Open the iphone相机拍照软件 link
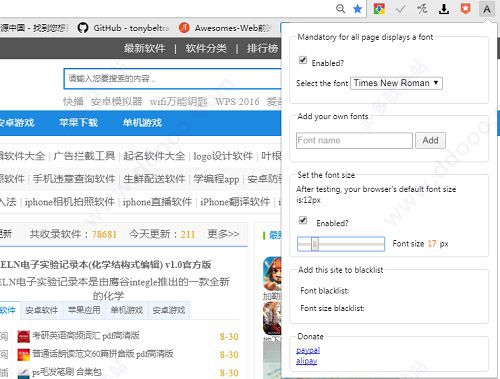This screenshot has height=379, width=500. click(70, 202)
